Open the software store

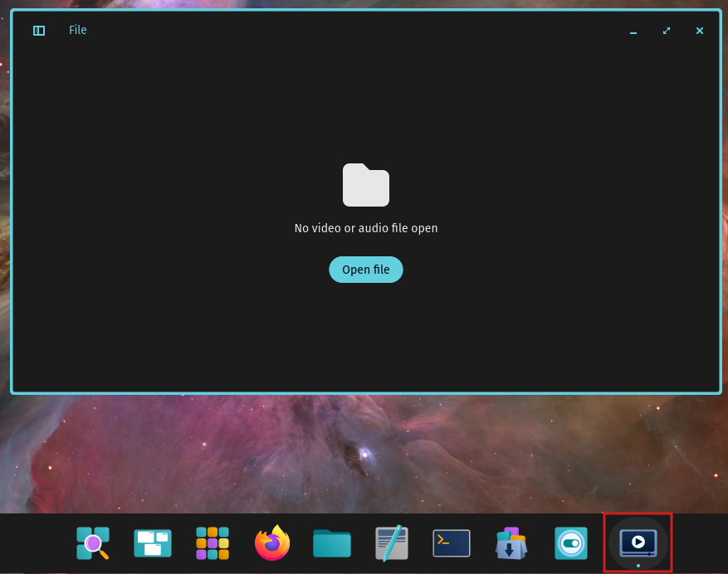[x=511, y=543]
